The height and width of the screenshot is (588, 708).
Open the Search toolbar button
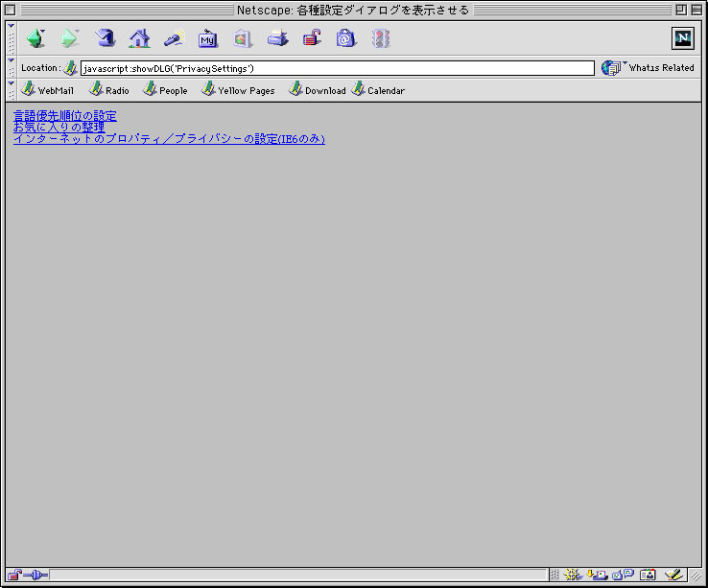tap(175, 38)
